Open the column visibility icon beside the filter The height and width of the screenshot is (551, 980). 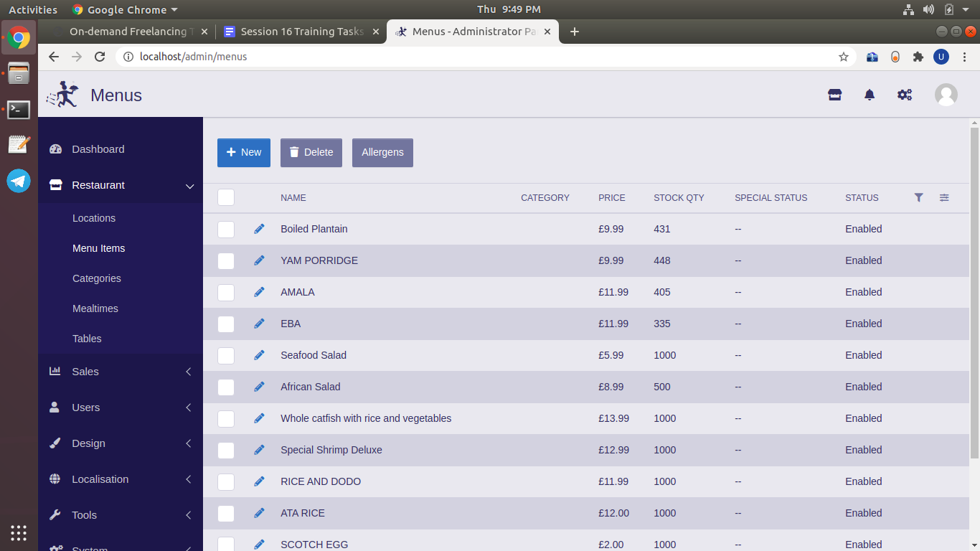point(944,197)
